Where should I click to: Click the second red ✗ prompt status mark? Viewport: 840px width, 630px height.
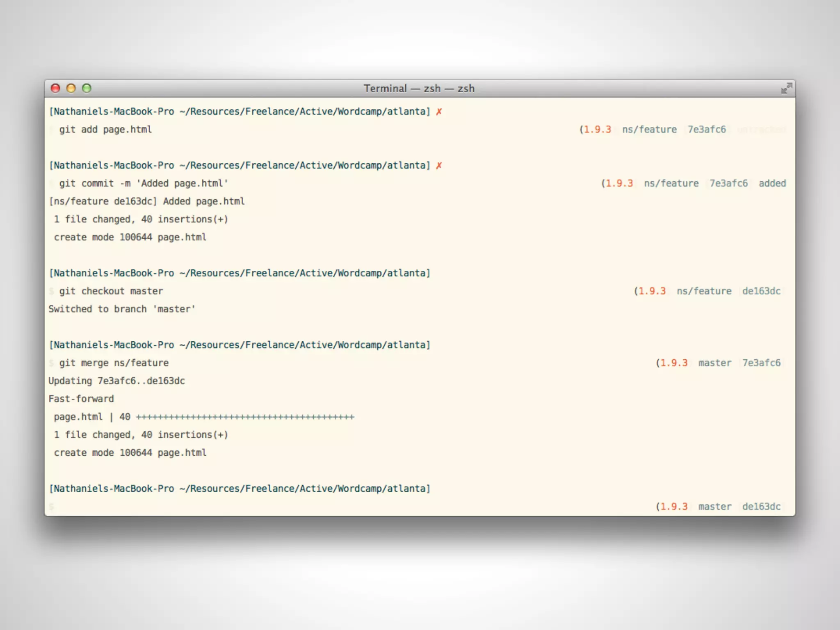pyautogui.click(x=439, y=165)
